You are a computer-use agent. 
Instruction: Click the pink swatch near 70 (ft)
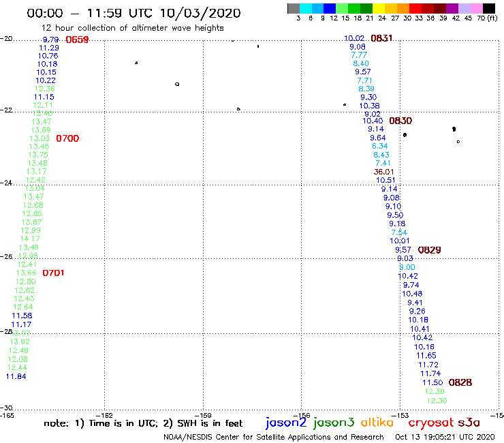pos(476,8)
